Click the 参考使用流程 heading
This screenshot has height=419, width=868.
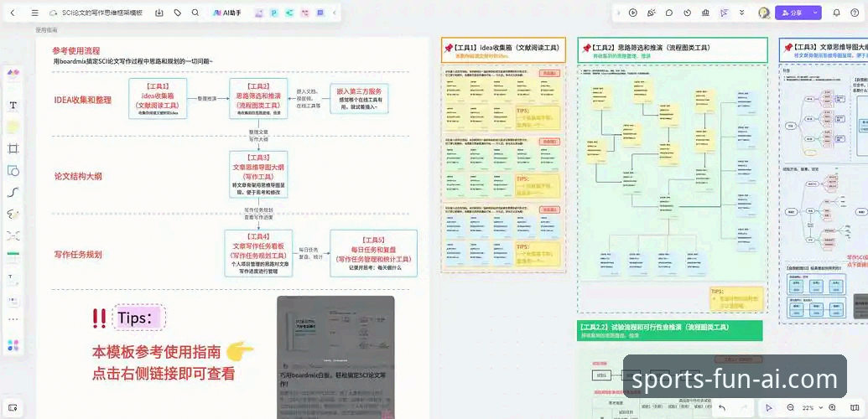point(76,49)
